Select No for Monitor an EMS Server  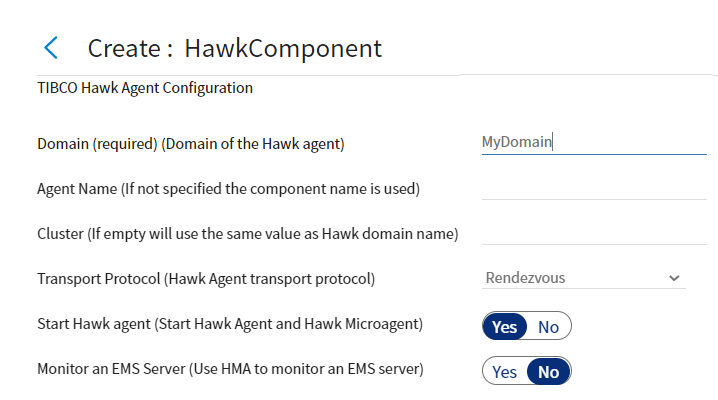pyautogui.click(x=548, y=372)
